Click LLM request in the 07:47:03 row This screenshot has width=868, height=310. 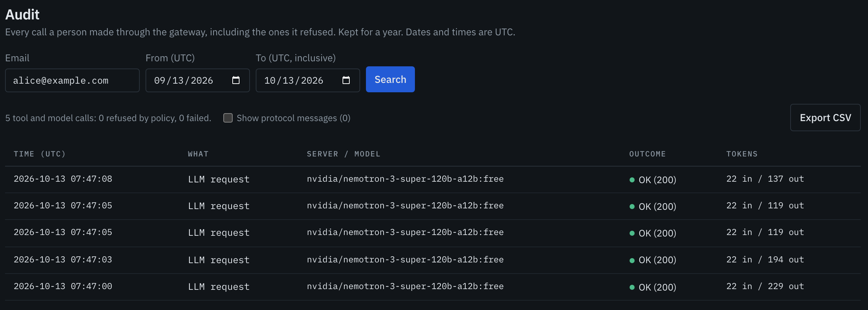(x=219, y=260)
